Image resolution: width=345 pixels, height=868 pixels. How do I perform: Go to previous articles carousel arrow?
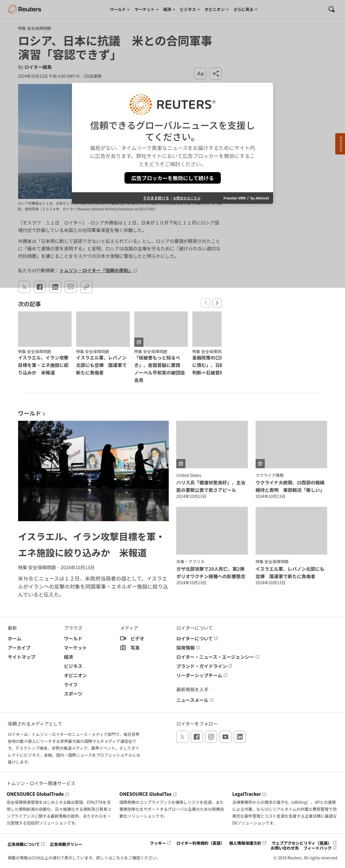pyautogui.click(x=205, y=303)
